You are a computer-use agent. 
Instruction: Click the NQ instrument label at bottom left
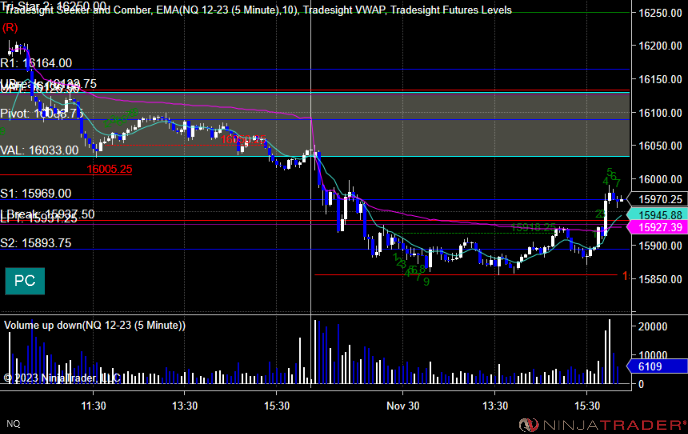click(13, 423)
